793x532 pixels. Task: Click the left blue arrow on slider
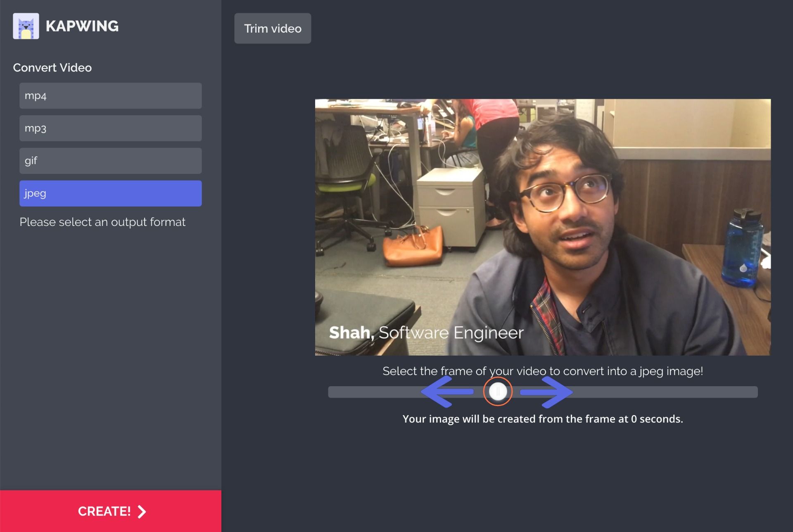tap(447, 392)
